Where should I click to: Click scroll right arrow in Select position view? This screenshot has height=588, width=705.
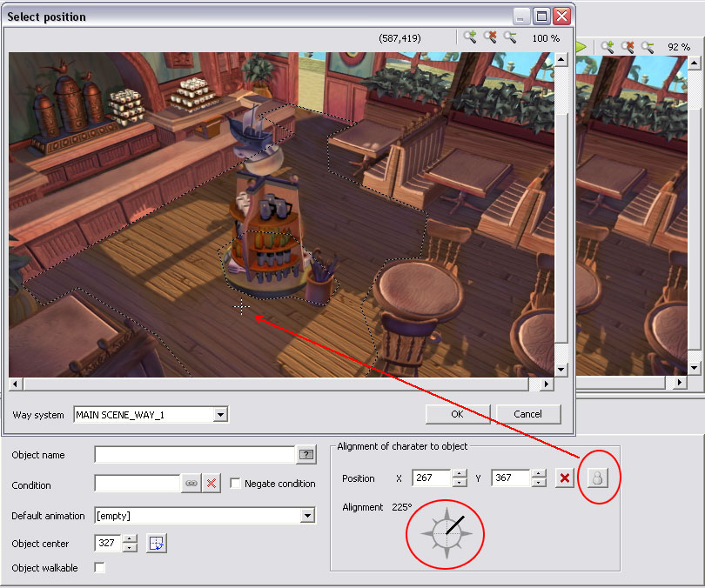(547, 384)
